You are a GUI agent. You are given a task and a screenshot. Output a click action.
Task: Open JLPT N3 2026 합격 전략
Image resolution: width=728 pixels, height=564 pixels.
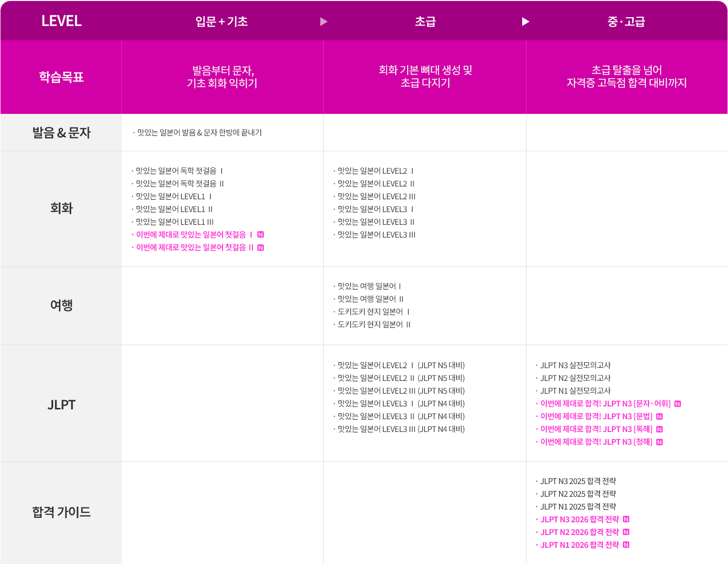click(578, 519)
